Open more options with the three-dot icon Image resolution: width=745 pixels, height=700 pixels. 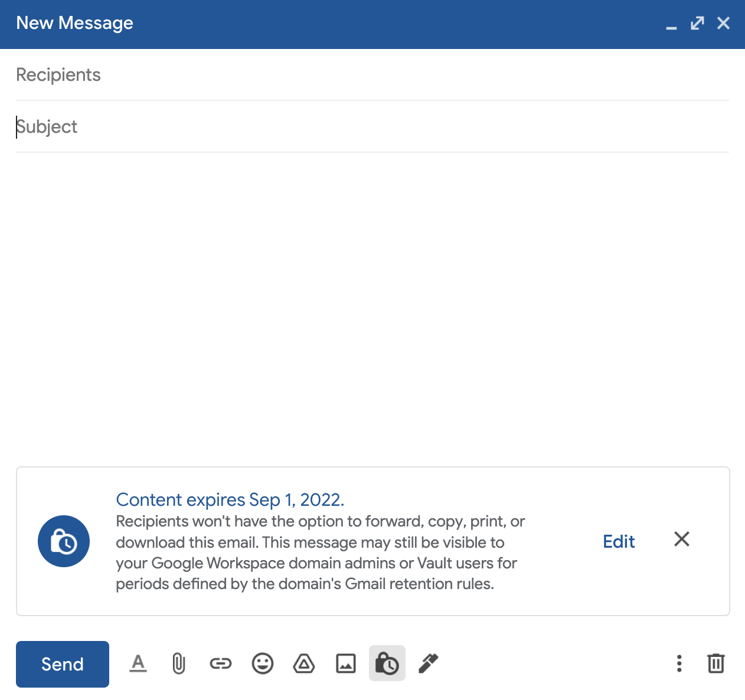coord(679,663)
